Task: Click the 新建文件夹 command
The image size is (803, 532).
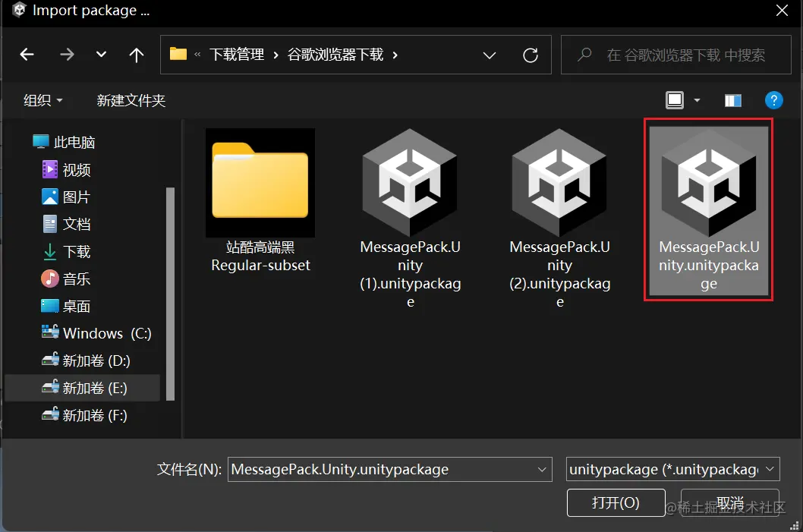Action: (131, 99)
